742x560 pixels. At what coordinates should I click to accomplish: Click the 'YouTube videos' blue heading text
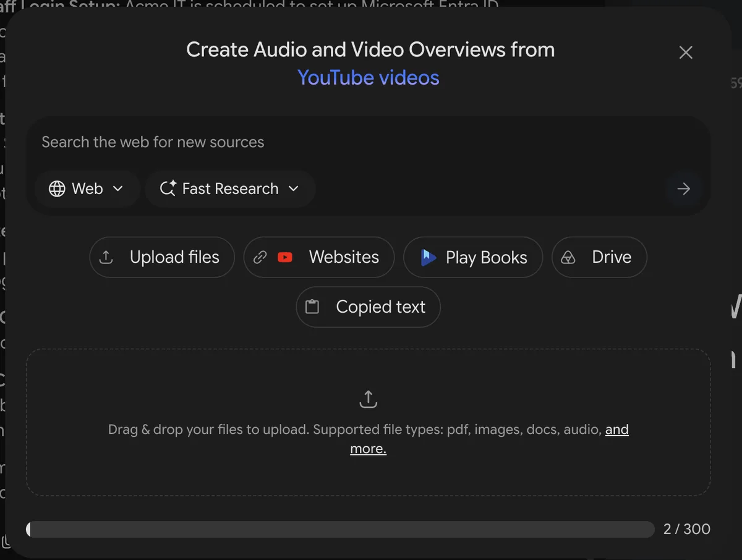[x=368, y=78]
